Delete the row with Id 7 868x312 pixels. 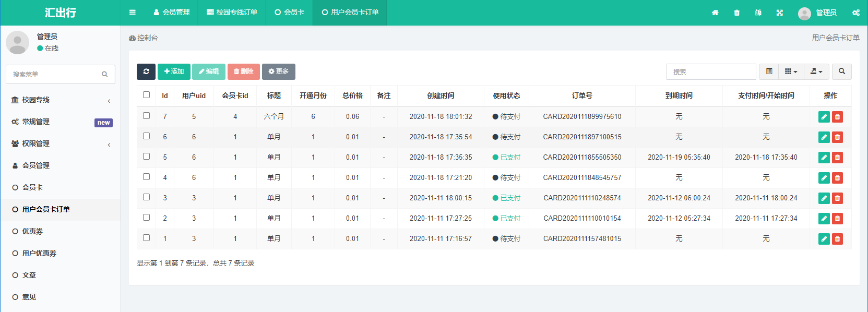[837, 117]
